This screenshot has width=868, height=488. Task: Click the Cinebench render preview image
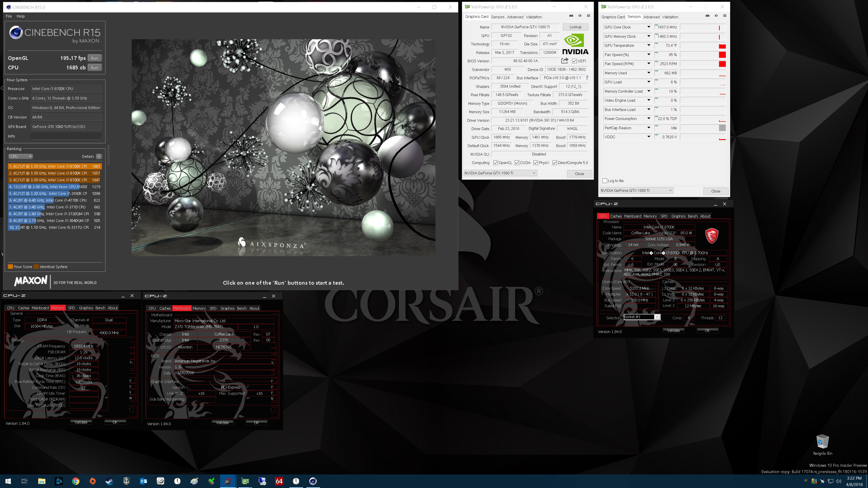point(283,148)
